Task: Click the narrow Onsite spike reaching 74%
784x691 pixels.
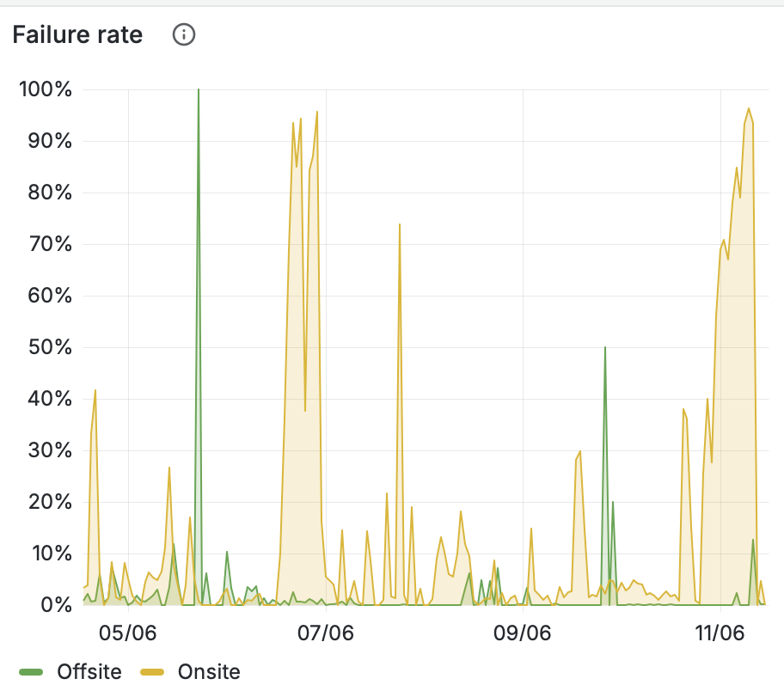Action: tap(400, 224)
